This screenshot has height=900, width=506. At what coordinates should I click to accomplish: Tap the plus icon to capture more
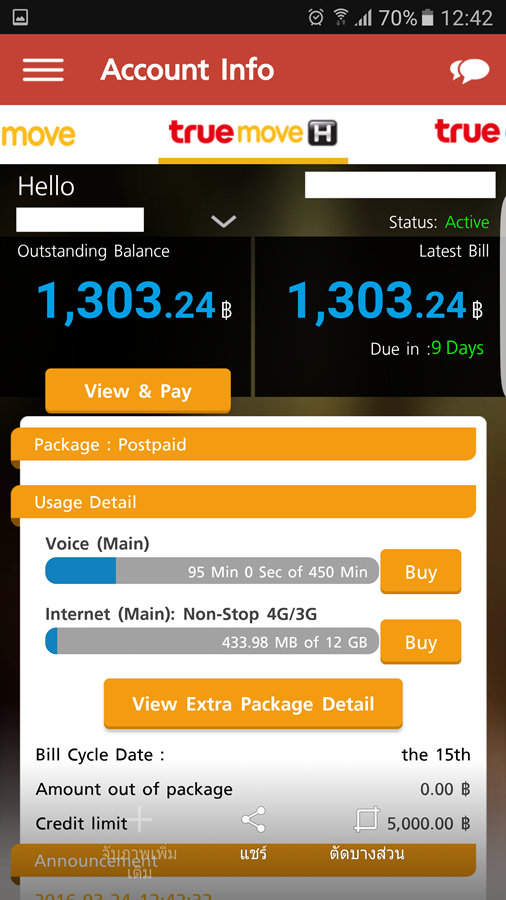(x=139, y=820)
